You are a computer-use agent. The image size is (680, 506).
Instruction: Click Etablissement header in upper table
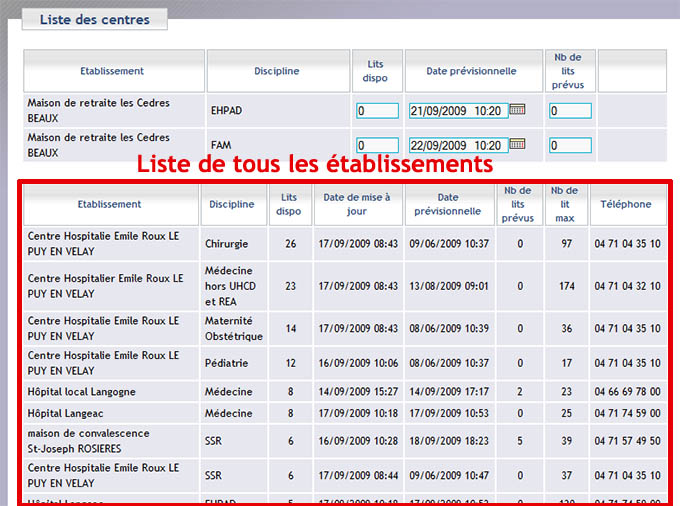point(112,71)
